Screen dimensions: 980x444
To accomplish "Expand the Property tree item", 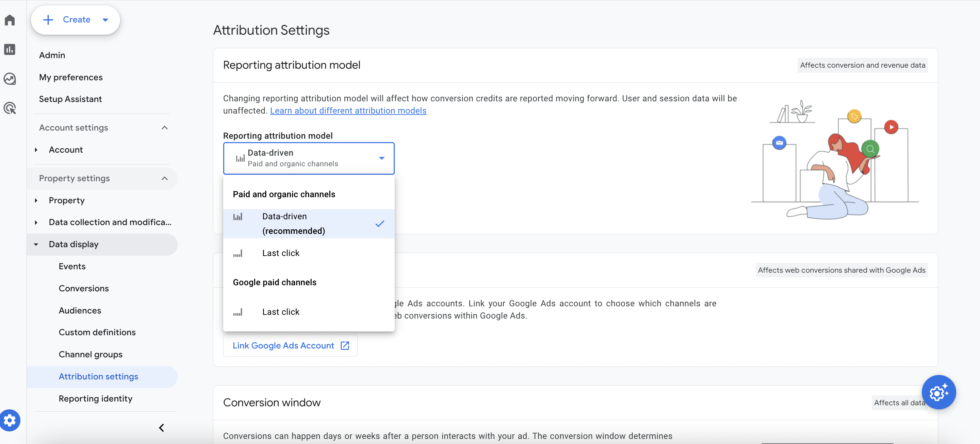I will tap(36, 200).
